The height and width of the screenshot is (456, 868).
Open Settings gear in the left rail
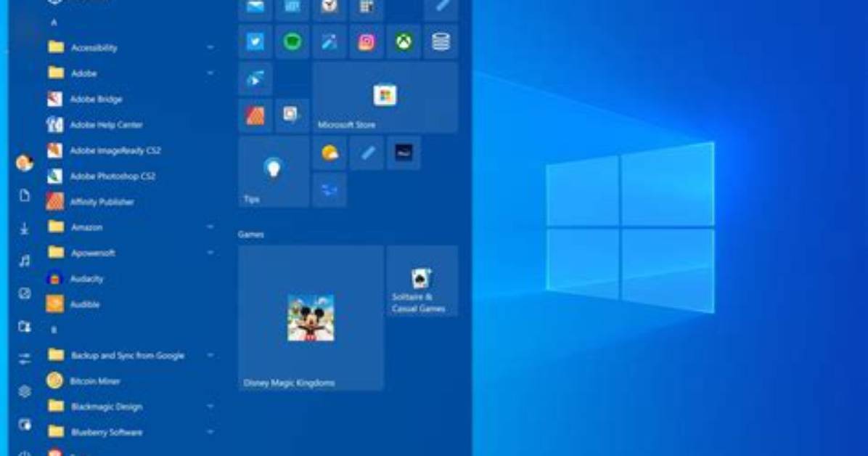[25, 391]
